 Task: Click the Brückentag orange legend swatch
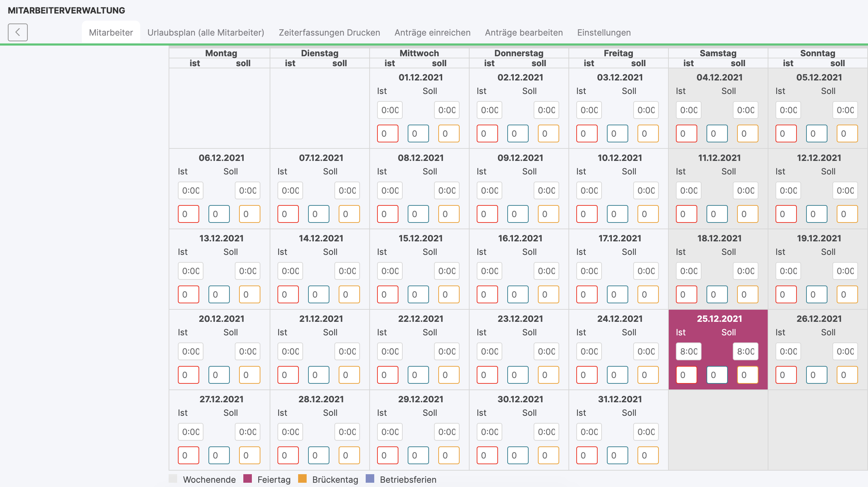click(x=302, y=478)
